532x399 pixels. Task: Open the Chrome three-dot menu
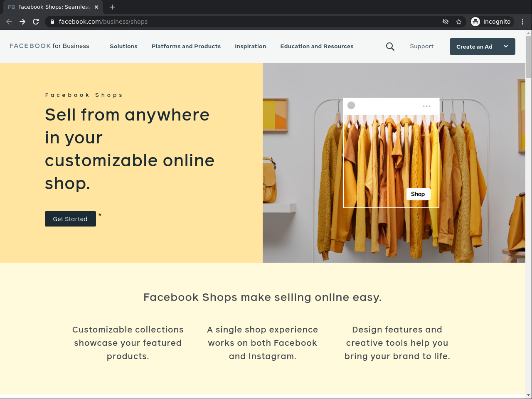(x=523, y=22)
